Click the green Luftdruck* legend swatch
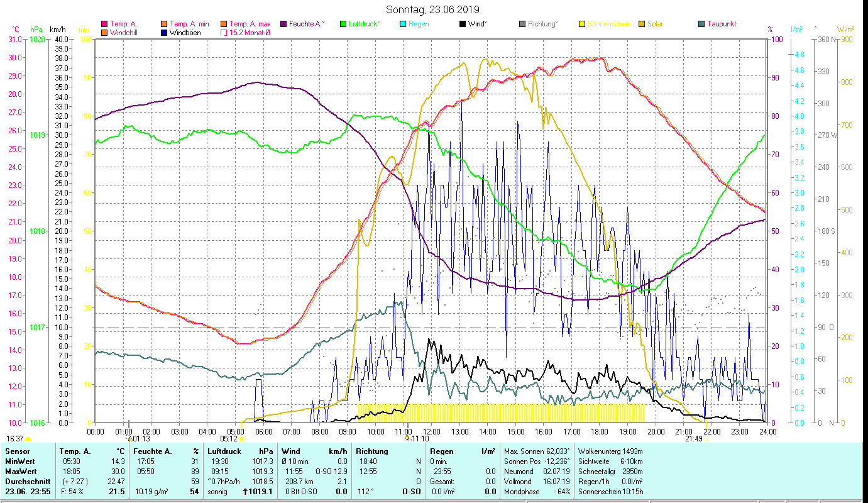Viewport: 868px width, 503px height. pyautogui.click(x=343, y=25)
